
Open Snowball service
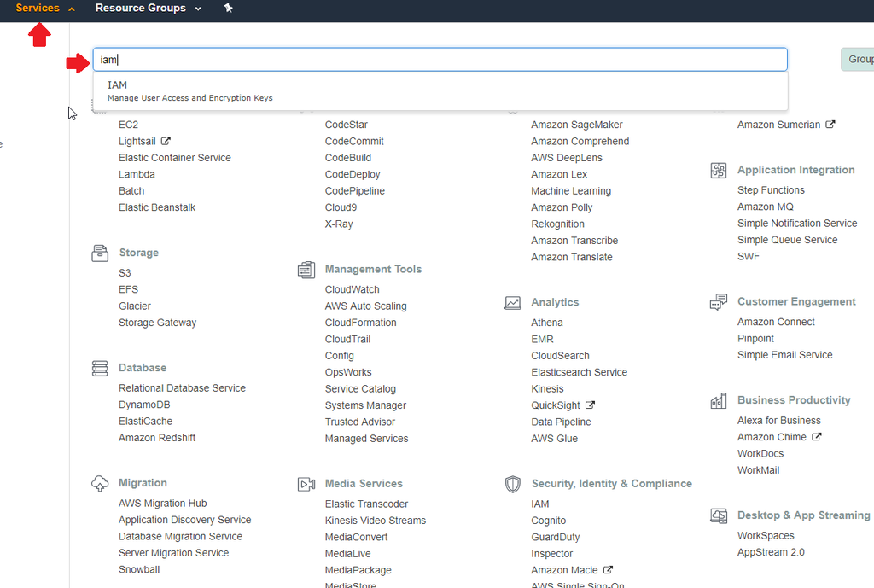[x=139, y=569]
